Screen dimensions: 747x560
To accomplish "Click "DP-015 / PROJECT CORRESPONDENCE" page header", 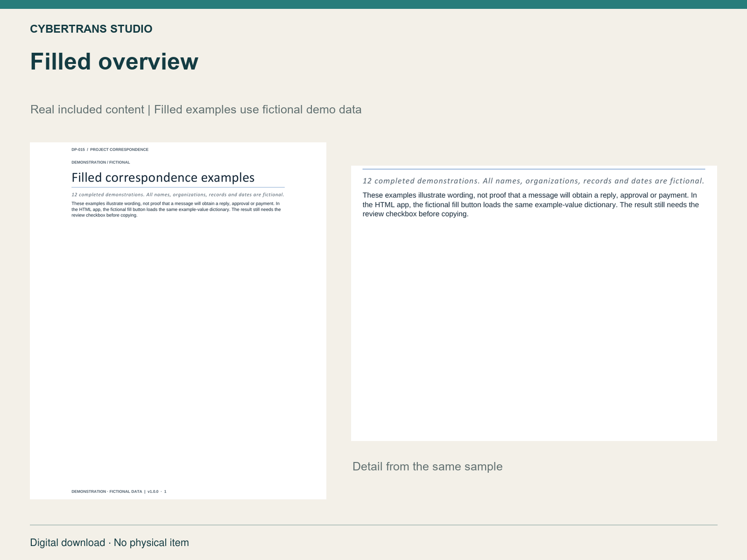I will coord(110,150).
